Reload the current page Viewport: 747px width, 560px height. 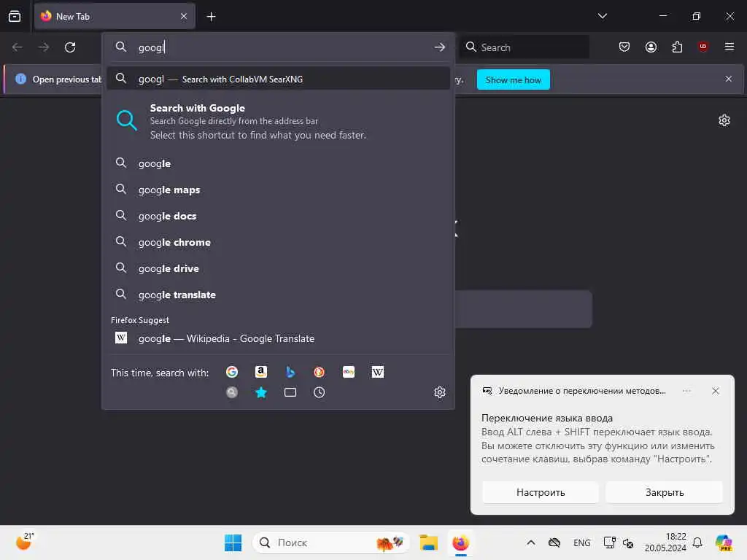70,47
